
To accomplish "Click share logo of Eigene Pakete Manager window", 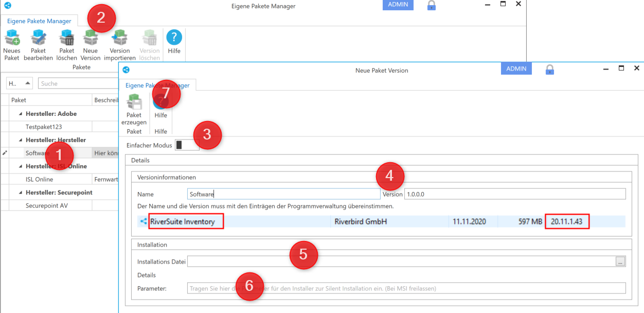I will pyautogui.click(x=8, y=5).
